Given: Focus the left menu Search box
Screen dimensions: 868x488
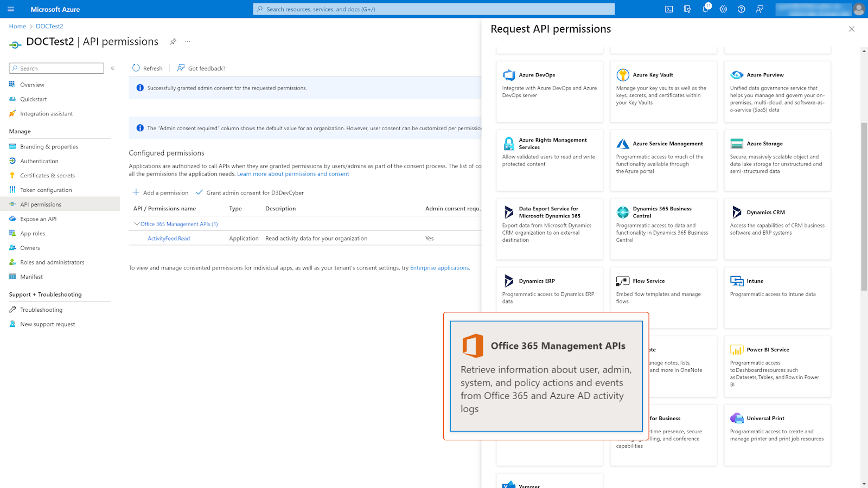Looking at the screenshot, I should (x=56, y=68).
